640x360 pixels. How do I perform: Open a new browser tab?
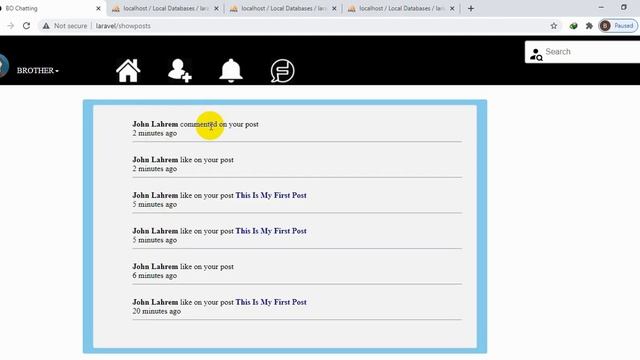pos(471,8)
